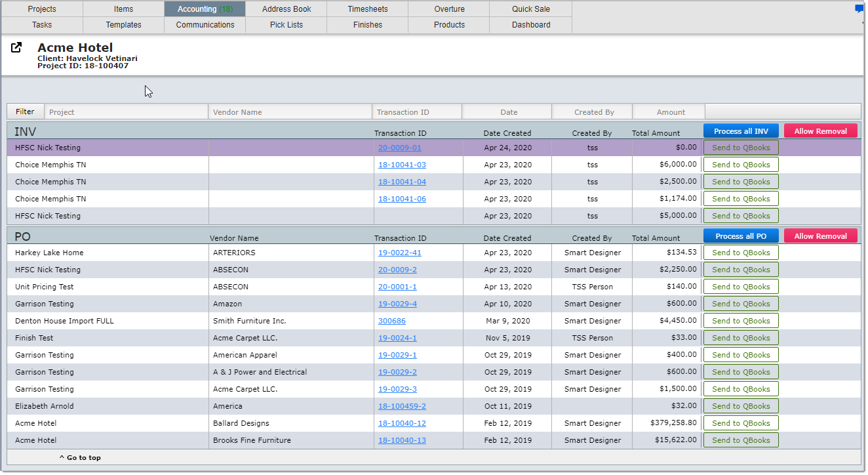Go to the Templates tab
The image size is (868, 475).
(x=124, y=25)
